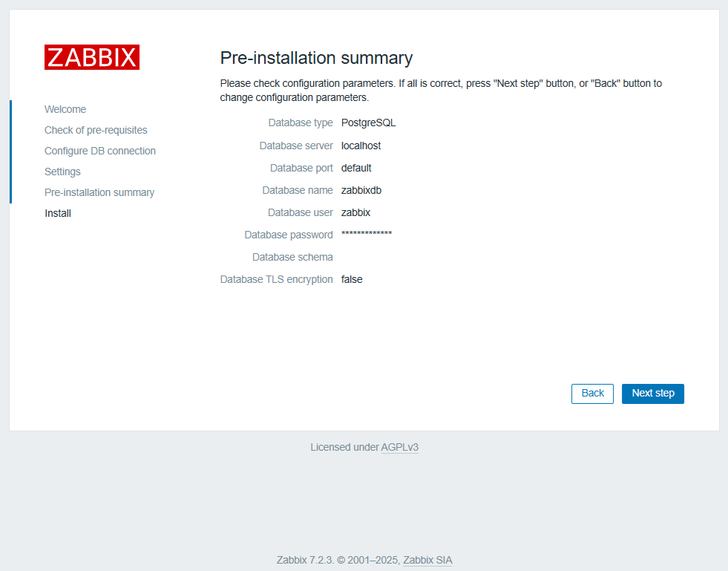Select Pre-installation summary sidebar step
The height and width of the screenshot is (571, 728).
click(x=99, y=192)
